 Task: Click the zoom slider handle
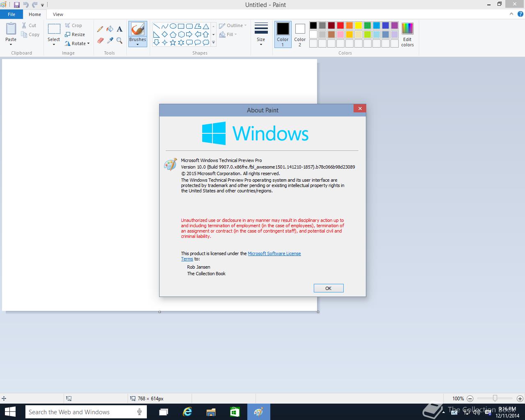495,398
